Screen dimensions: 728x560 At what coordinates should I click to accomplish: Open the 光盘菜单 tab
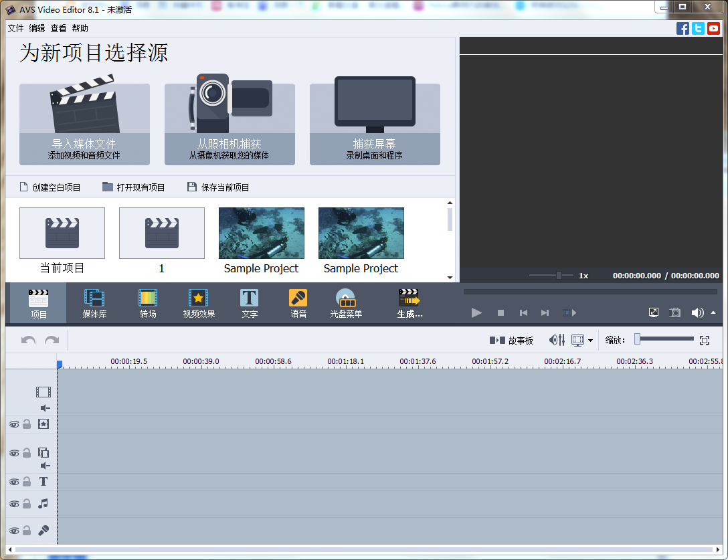(346, 303)
